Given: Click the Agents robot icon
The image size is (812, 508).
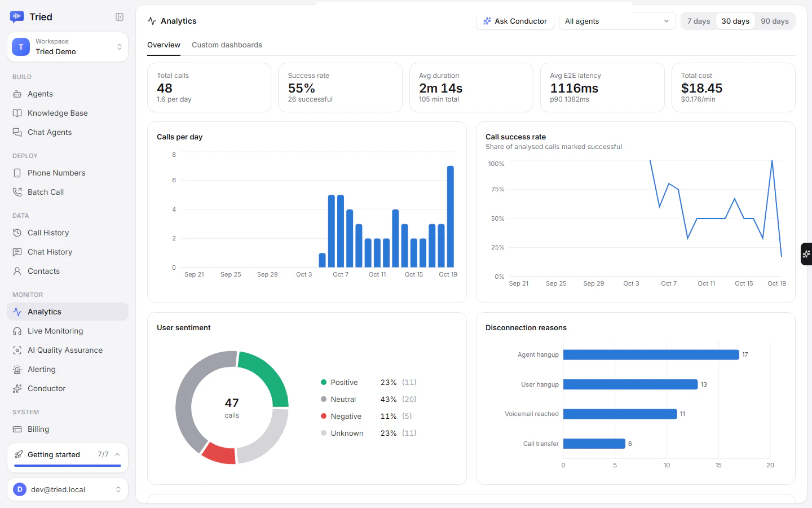Looking at the screenshot, I should pyautogui.click(x=17, y=94).
